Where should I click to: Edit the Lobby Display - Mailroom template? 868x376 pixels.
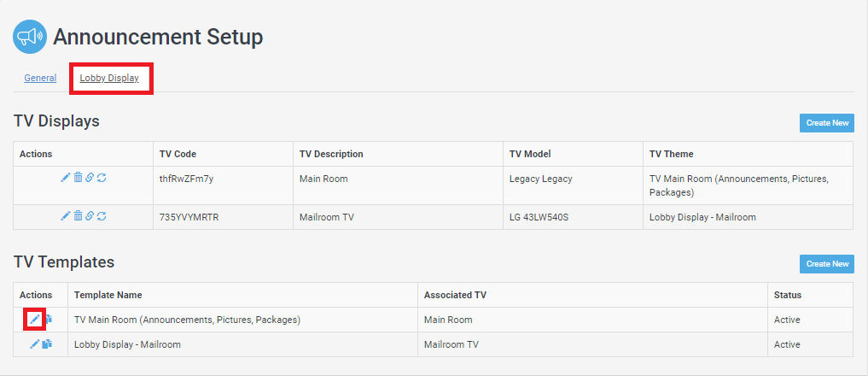(x=34, y=344)
